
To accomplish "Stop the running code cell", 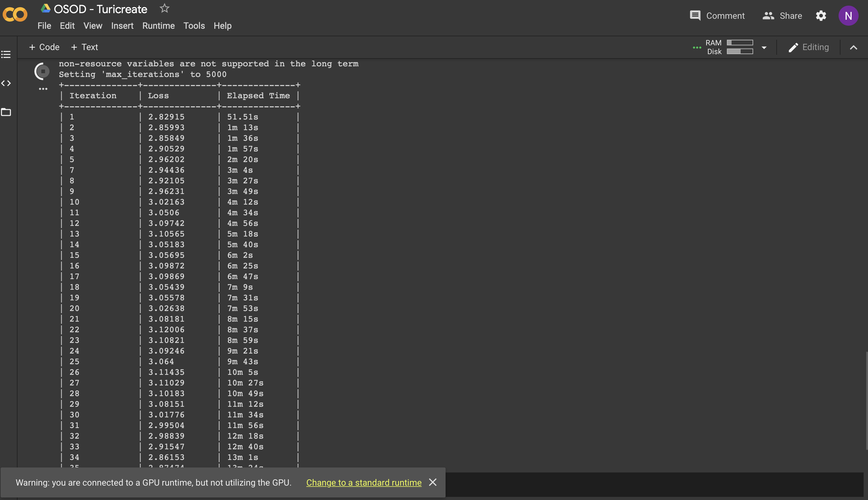I will pyautogui.click(x=41, y=70).
